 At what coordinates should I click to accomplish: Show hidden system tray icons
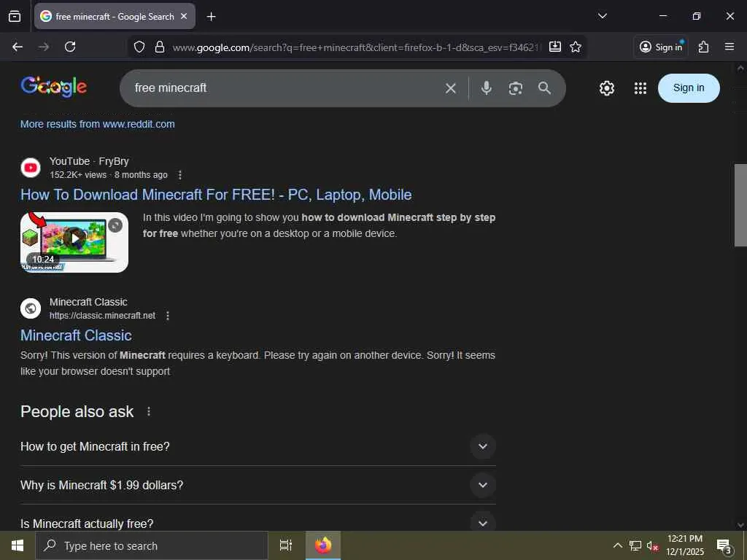[x=617, y=545]
